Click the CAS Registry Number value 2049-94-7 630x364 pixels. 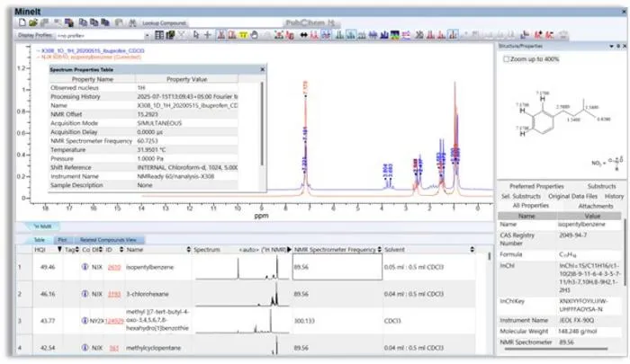[x=572, y=235]
